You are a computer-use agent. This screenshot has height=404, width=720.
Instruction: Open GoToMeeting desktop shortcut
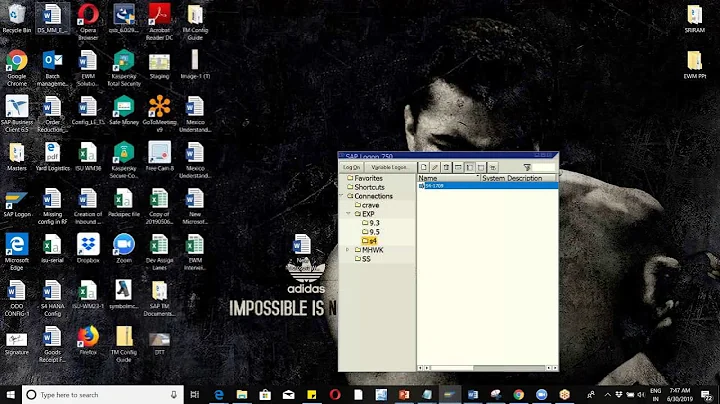pos(159,114)
